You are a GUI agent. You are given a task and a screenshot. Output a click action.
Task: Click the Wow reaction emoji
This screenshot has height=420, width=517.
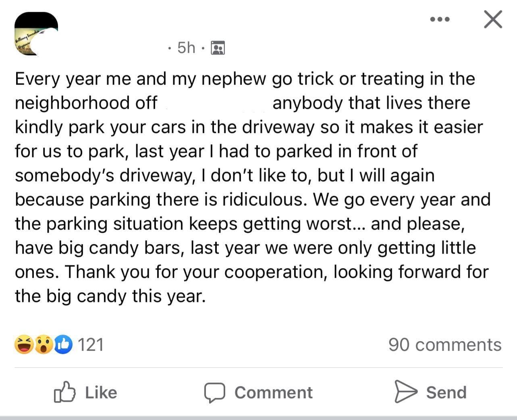(44, 345)
